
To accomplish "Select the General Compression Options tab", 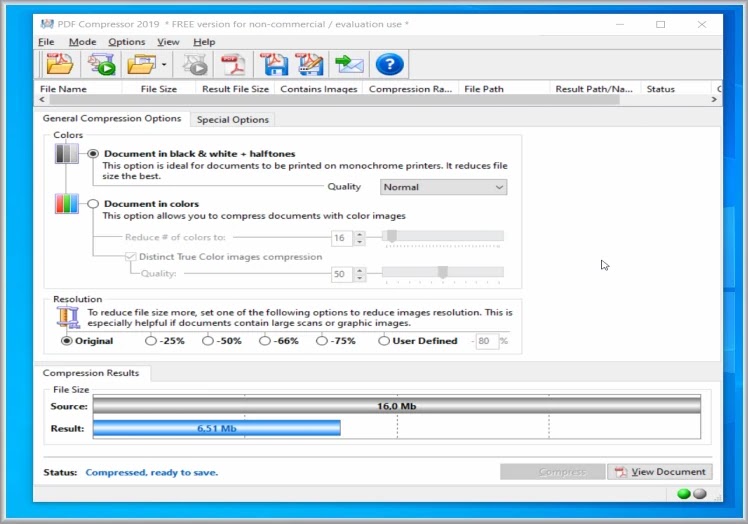I will coord(112,118).
